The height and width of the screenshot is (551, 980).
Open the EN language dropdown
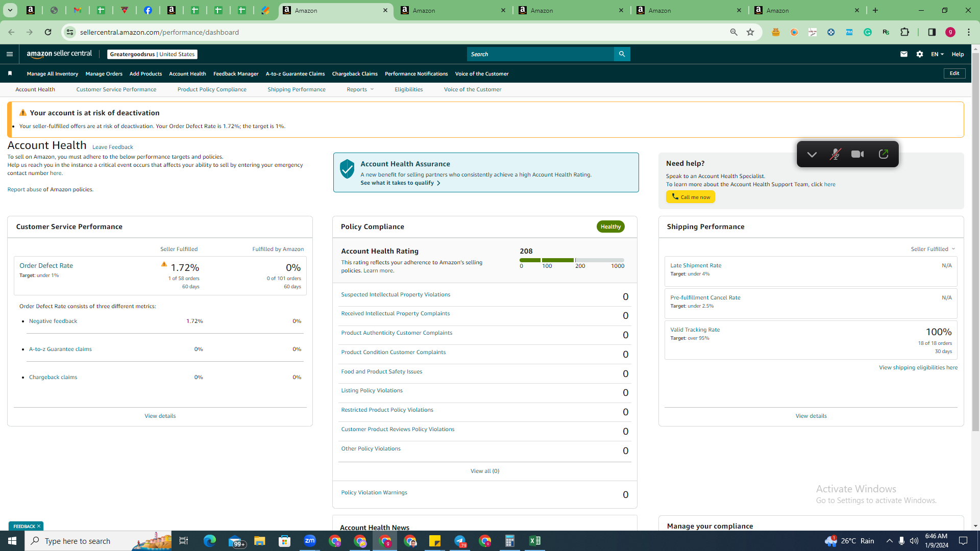(937, 54)
